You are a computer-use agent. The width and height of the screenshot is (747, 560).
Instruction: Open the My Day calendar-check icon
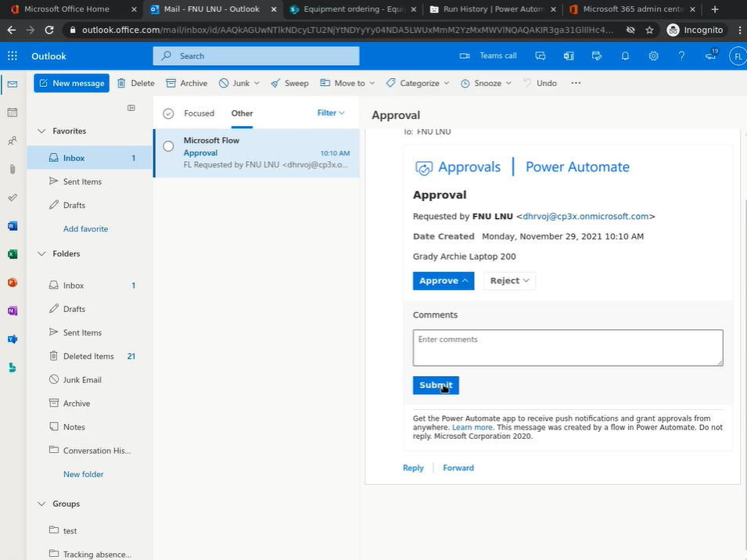click(597, 56)
